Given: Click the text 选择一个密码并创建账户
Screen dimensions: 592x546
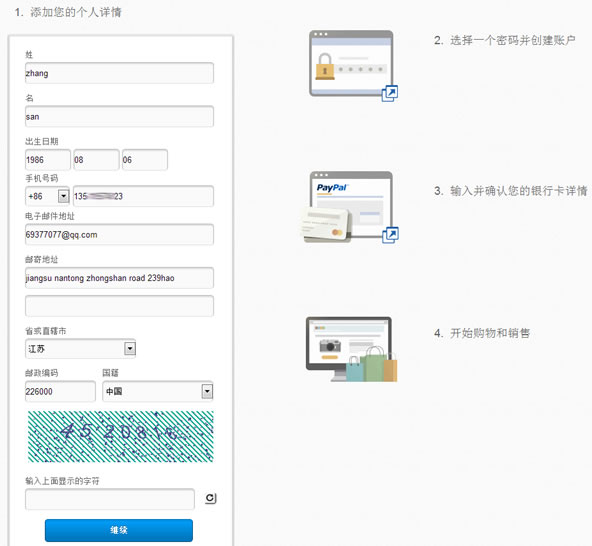Looking at the screenshot, I should 513,40.
